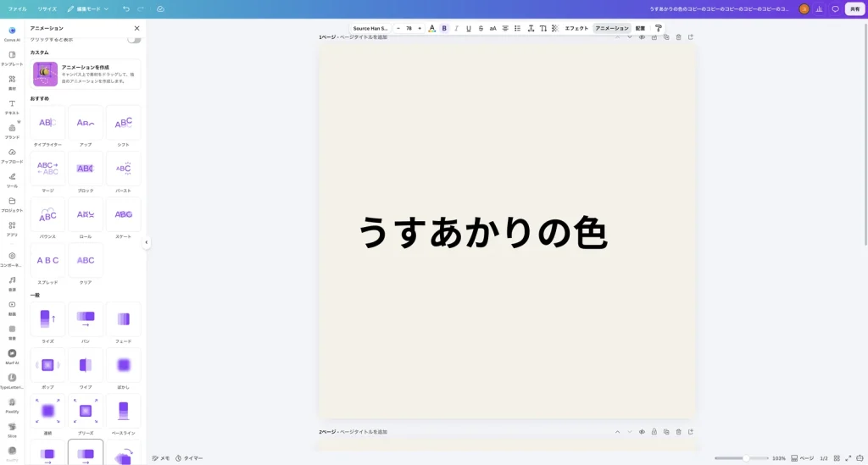Open the タイマー timer button

tap(189, 458)
